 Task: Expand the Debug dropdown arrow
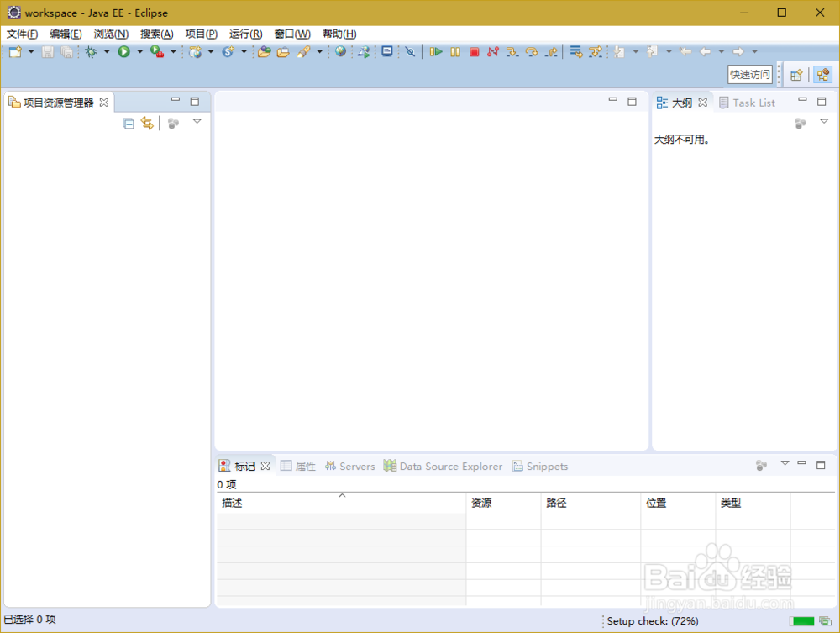(107, 52)
